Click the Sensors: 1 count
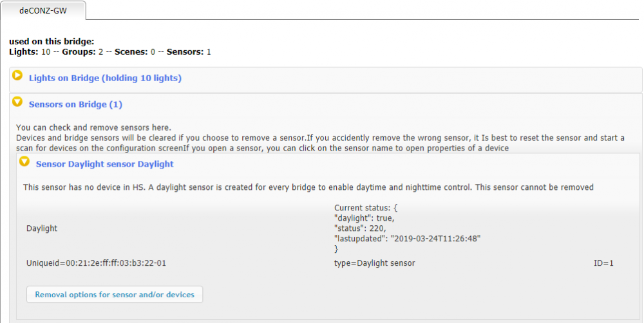Screen dimensions: 644x323 point(189,51)
